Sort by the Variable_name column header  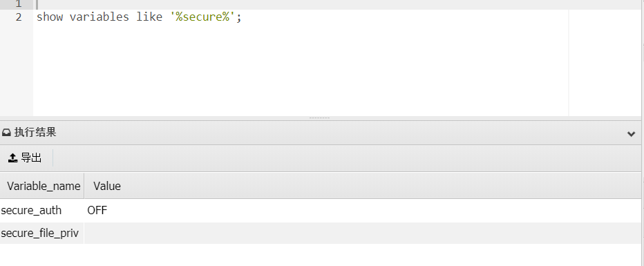click(42, 186)
